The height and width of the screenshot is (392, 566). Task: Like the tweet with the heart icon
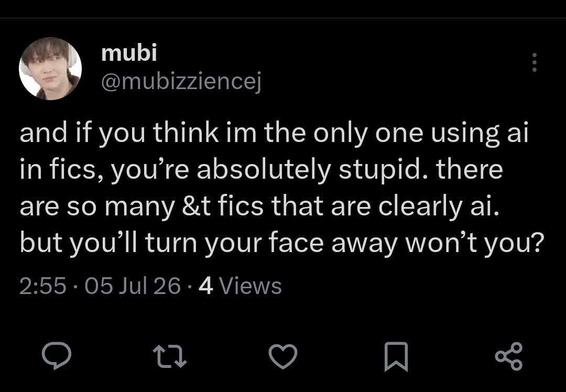[283, 356]
